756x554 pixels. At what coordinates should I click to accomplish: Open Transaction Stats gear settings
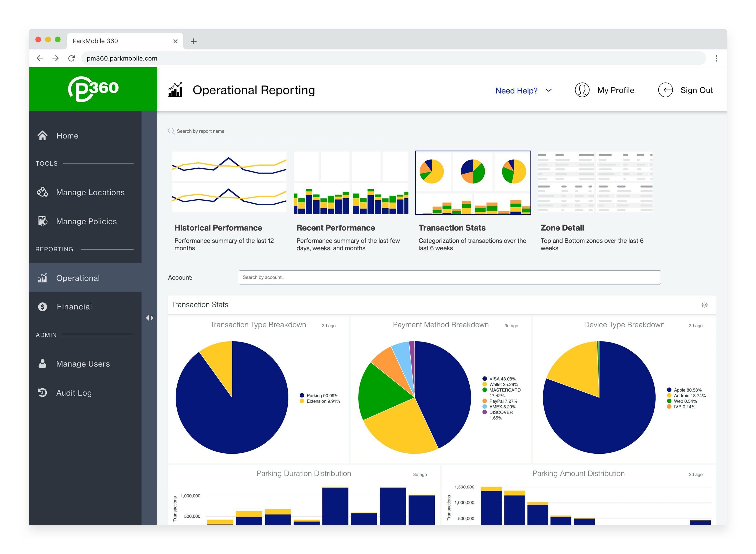[x=704, y=305]
